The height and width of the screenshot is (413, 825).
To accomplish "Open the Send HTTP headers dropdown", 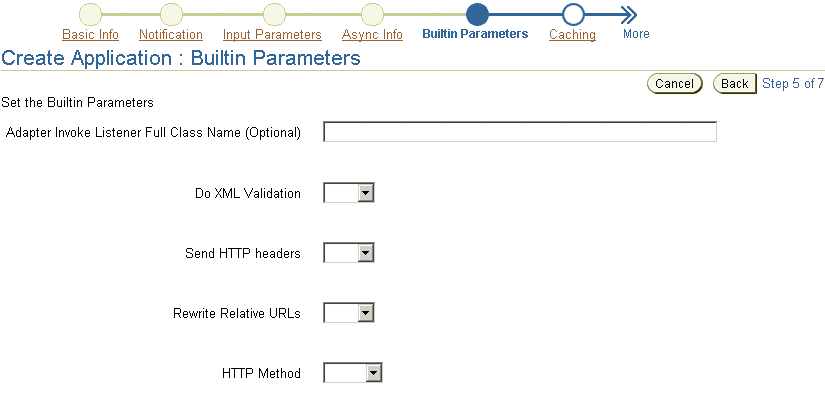I will point(349,253).
